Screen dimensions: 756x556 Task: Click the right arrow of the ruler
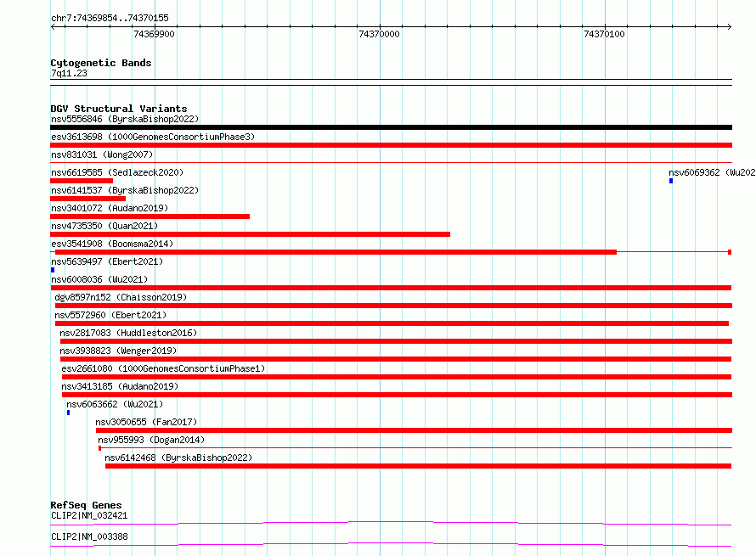730,27
